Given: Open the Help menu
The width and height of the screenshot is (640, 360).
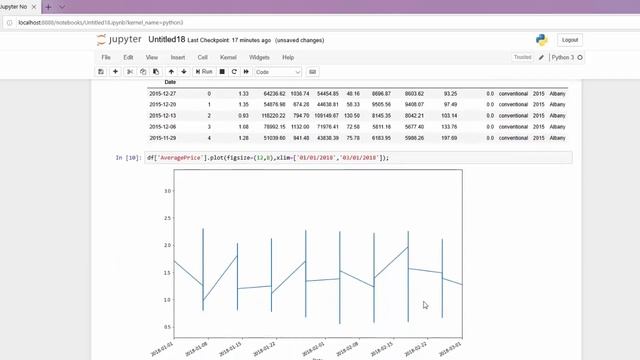Looking at the screenshot, I should click(x=288, y=58).
